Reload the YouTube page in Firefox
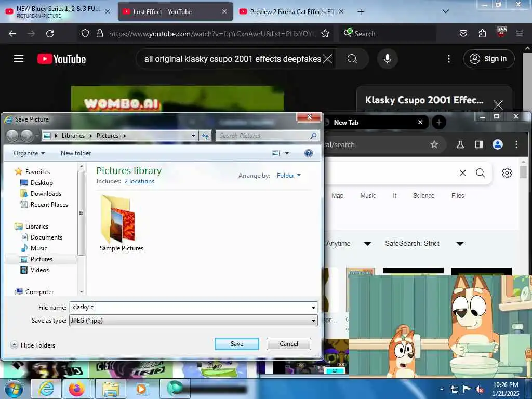This screenshot has height=399, width=532. [x=50, y=34]
